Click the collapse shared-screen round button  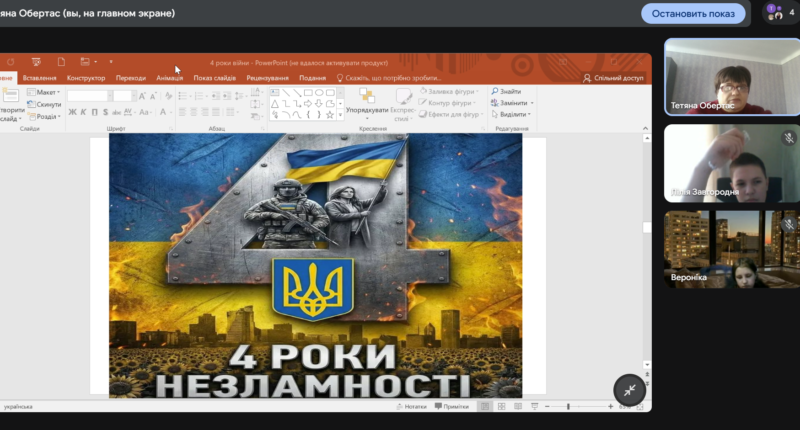629,390
